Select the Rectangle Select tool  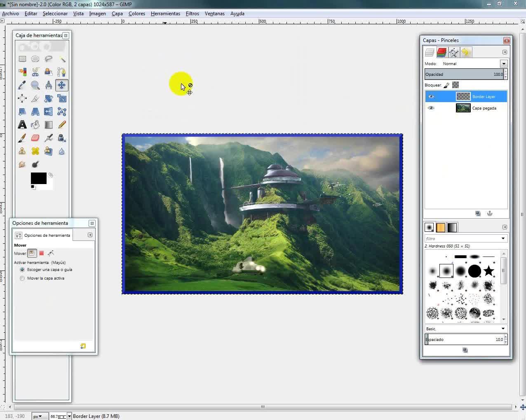(x=22, y=59)
